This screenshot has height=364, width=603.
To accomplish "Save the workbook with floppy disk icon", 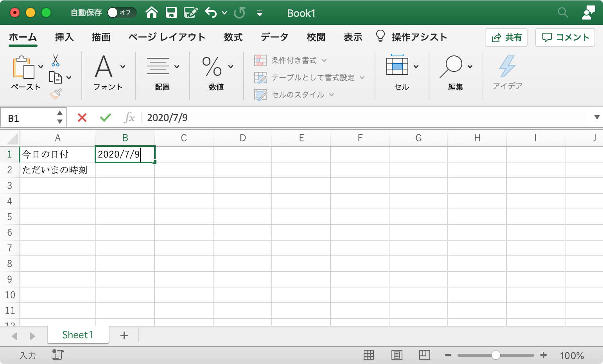I will tap(171, 13).
